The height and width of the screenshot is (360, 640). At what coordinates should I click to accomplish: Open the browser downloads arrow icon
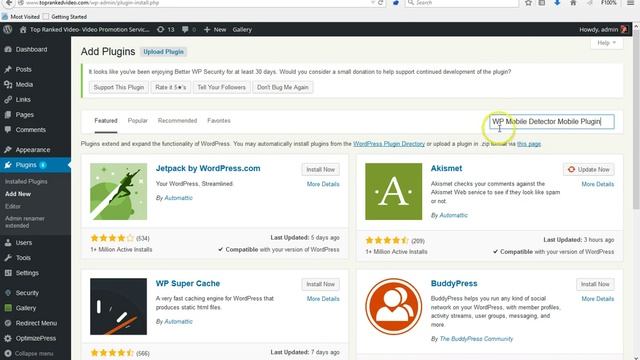click(x=557, y=3)
